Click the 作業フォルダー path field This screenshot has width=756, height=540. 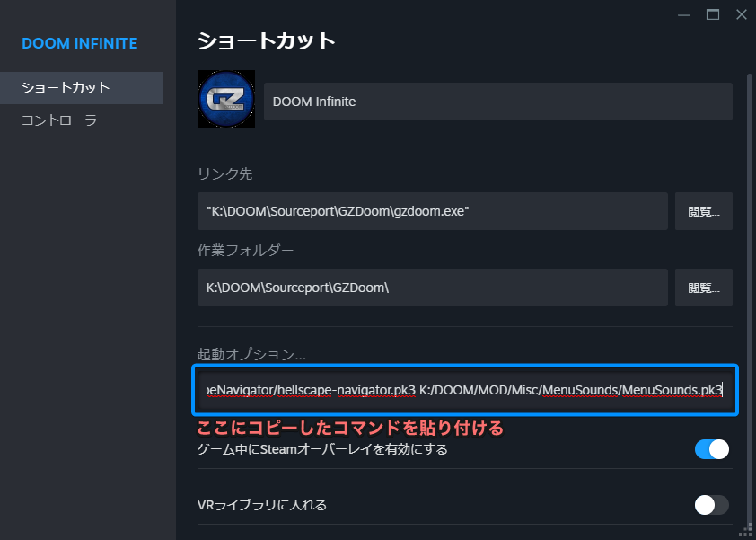433,288
